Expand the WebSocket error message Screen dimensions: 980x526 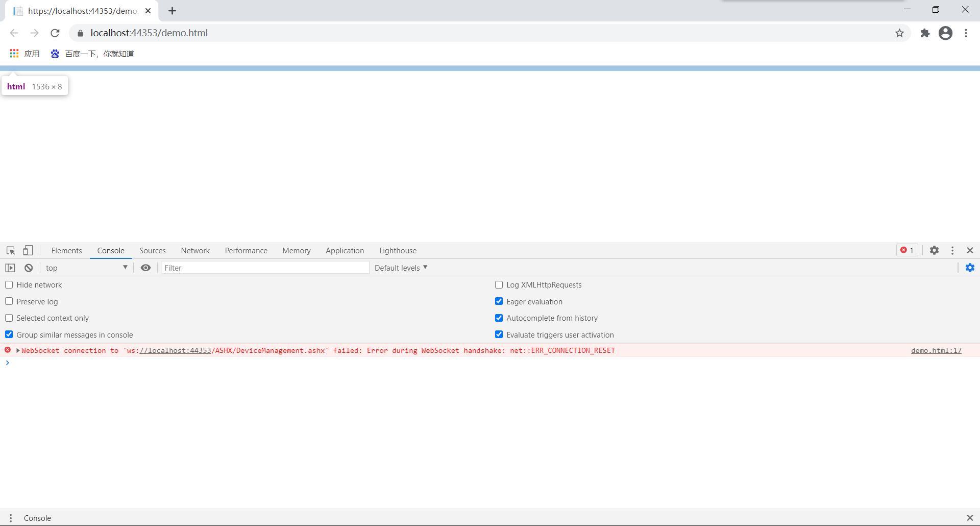click(x=18, y=350)
